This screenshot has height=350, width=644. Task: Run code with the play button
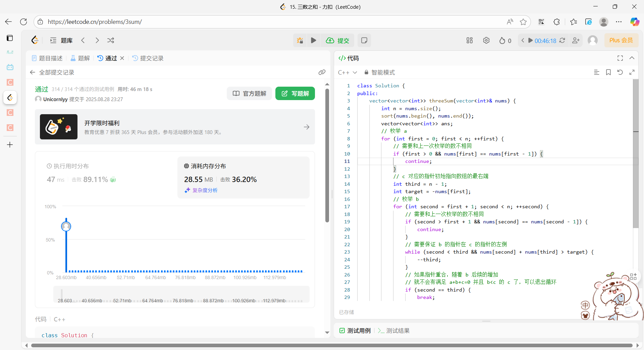click(x=314, y=40)
